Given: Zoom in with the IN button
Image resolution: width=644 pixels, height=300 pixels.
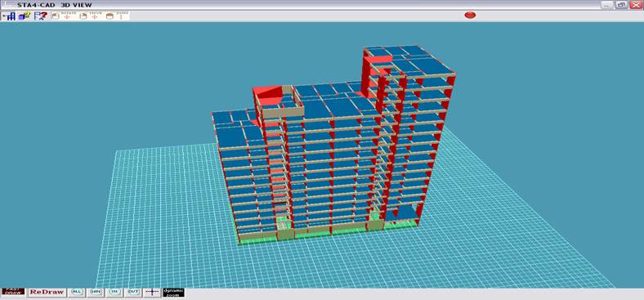Looking at the screenshot, I should click(115, 292).
